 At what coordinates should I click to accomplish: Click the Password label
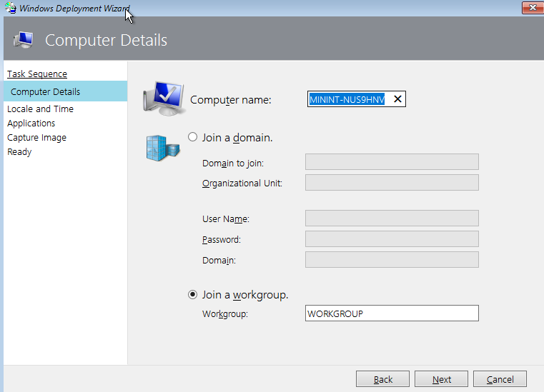pyautogui.click(x=222, y=240)
